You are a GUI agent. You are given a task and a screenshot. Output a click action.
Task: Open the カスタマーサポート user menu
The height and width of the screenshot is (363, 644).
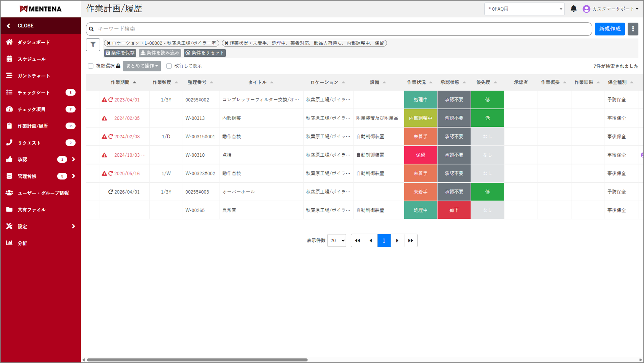(x=611, y=9)
